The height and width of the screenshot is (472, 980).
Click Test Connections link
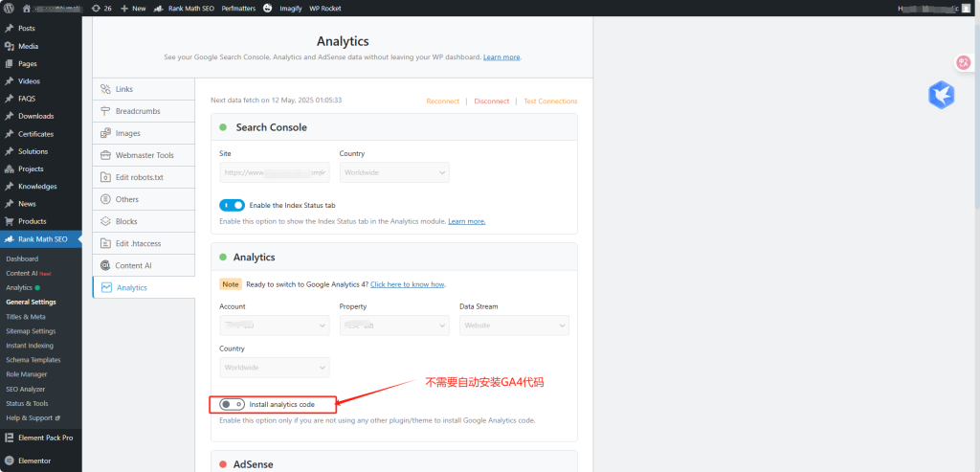click(550, 101)
